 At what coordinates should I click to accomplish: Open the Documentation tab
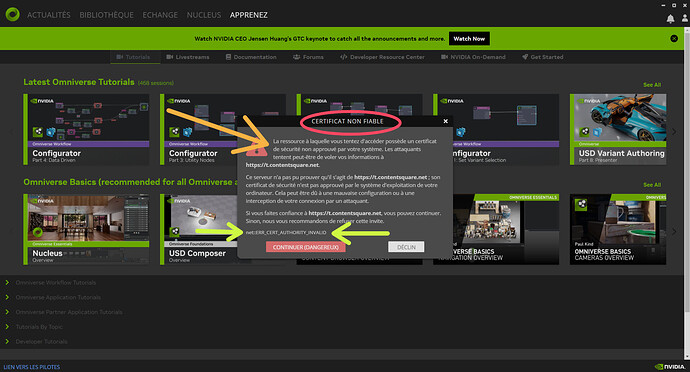click(251, 57)
